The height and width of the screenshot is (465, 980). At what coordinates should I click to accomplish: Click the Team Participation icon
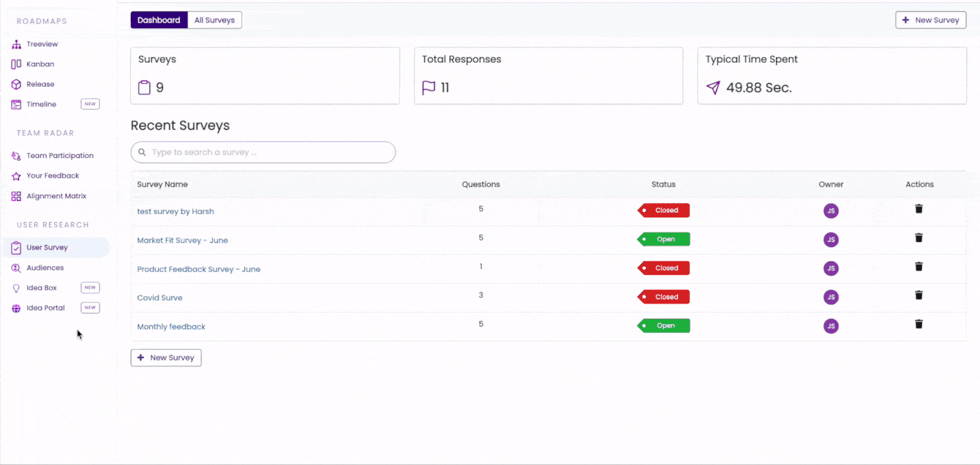(16, 156)
